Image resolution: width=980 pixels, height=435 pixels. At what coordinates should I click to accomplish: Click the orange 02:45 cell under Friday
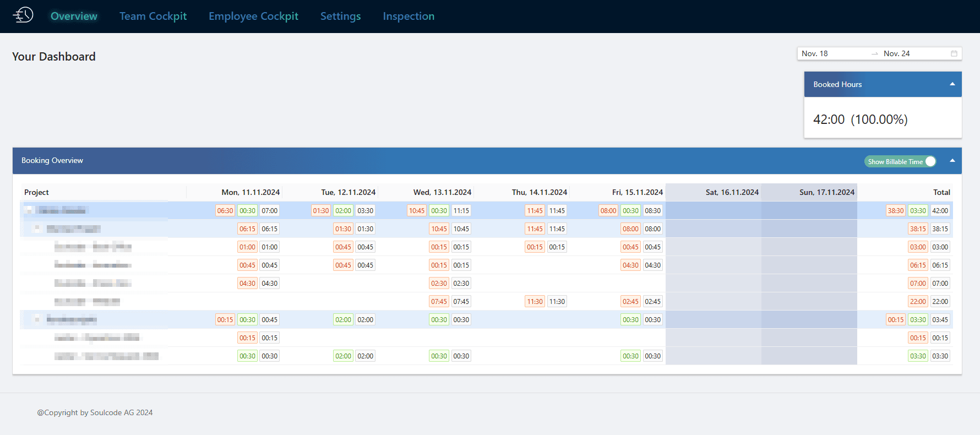(631, 301)
